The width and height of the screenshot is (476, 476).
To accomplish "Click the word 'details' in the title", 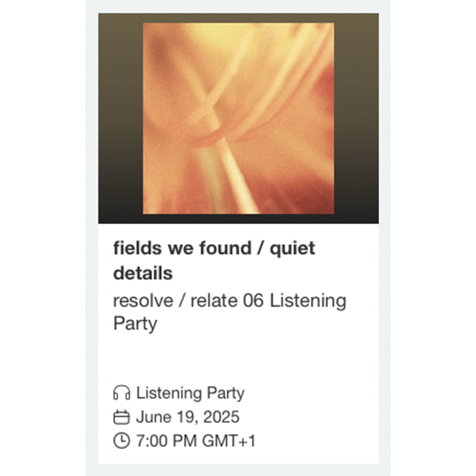I will tap(143, 273).
